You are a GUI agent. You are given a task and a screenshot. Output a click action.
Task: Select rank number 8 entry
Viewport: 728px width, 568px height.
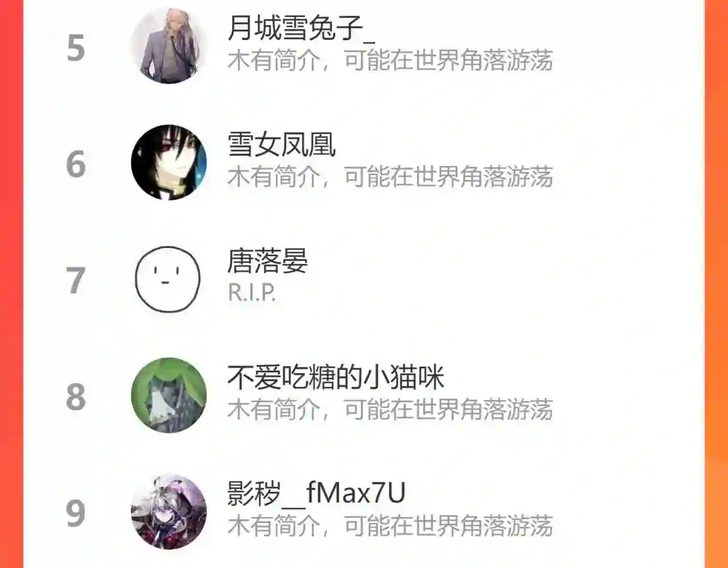[x=76, y=397]
